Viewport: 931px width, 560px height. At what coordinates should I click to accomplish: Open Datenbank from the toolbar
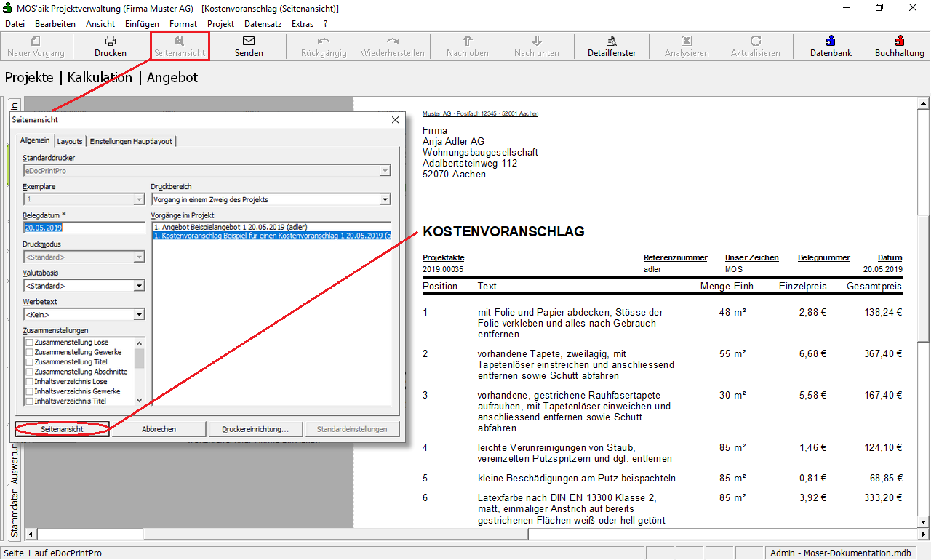click(831, 41)
